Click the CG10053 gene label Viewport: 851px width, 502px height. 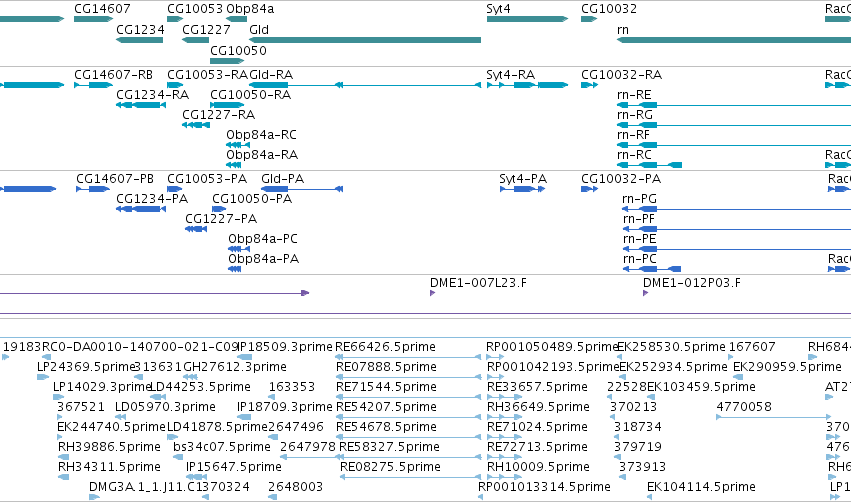pyautogui.click(x=195, y=9)
